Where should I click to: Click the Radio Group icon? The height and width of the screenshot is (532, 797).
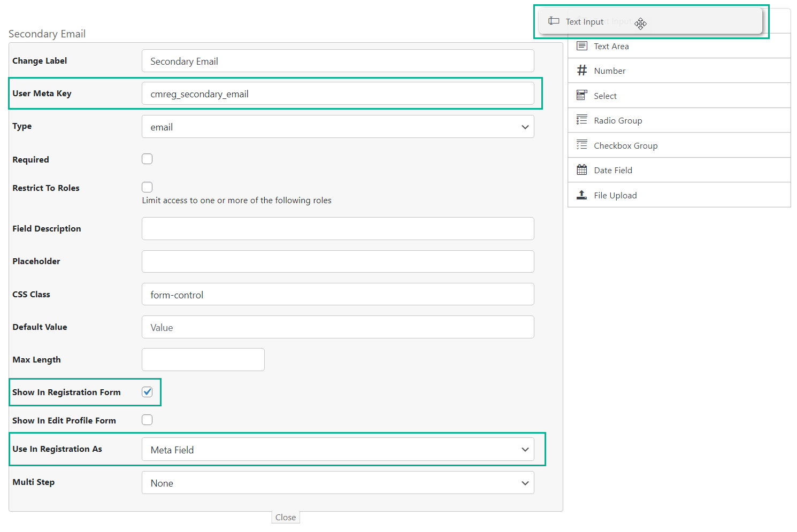(x=582, y=120)
